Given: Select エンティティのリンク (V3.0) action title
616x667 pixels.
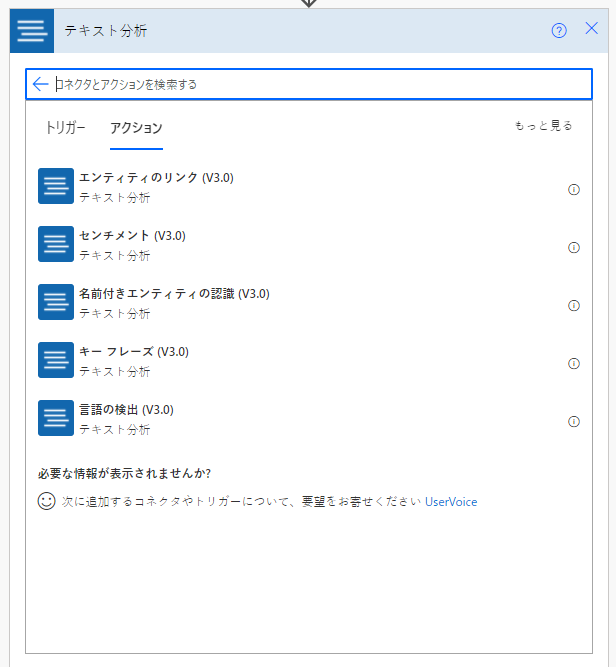Looking at the screenshot, I should [156, 177].
